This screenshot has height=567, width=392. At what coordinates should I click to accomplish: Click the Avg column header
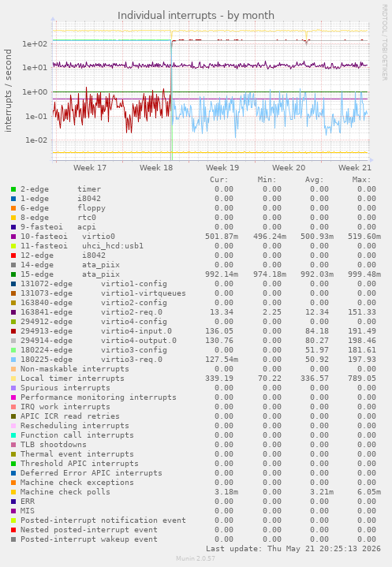pyautogui.click(x=314, y=180)
